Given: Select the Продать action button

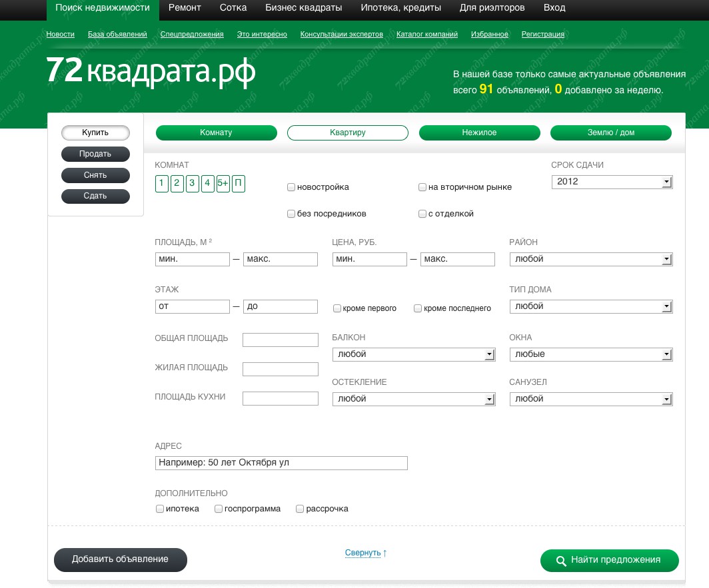Looking at the screenshot, I should tap(95, 154).
